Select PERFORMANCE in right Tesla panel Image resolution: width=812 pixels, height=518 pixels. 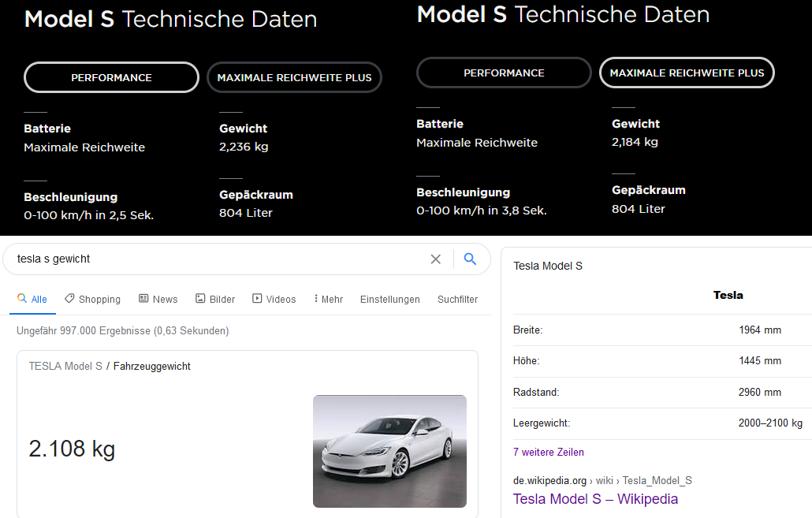tap(504, 73)
